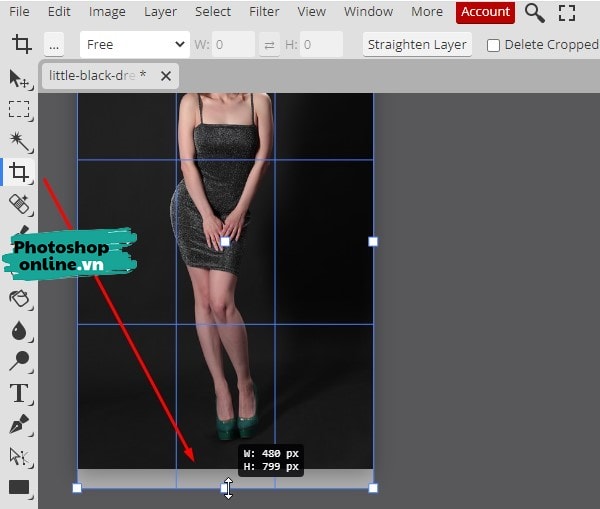Screen dimensions: 600x509
Task: Select the Paint Bucket tool
Action: tap(19, 299)
